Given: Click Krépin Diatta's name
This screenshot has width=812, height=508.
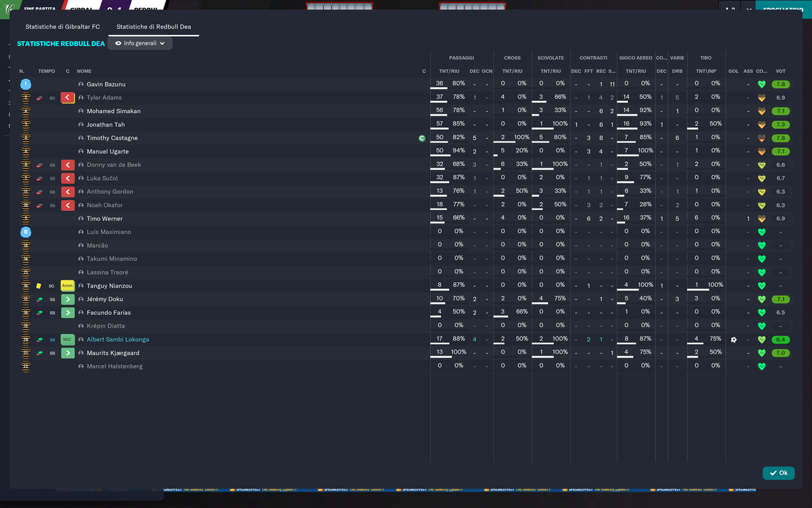Looking at the screenshot, I should (x=106, y=326).
